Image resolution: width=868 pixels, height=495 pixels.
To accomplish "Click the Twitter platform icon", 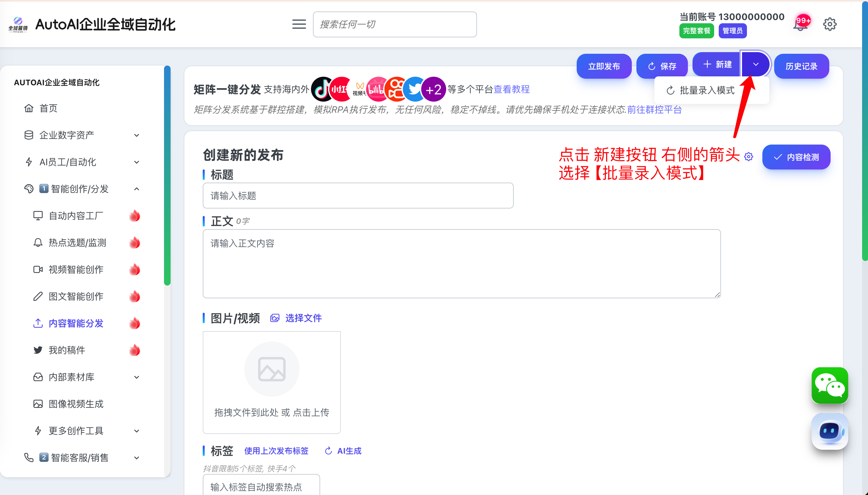I will pyautogui.click(x=414, y=90).
